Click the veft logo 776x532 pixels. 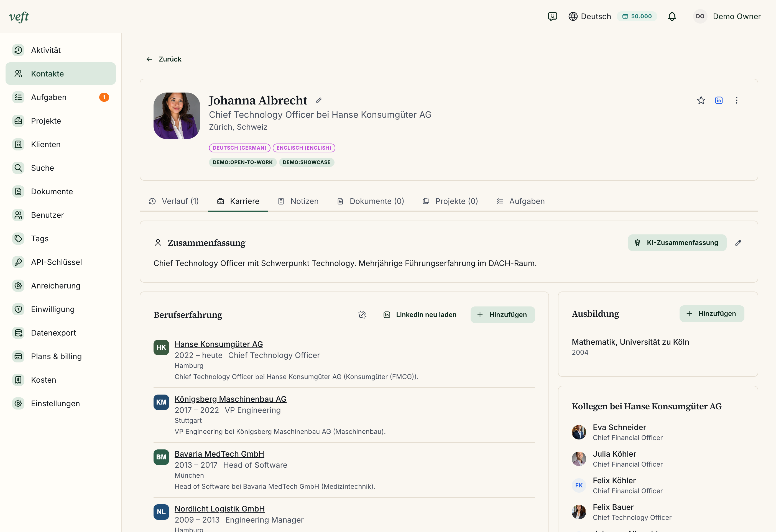coord(19,16)
